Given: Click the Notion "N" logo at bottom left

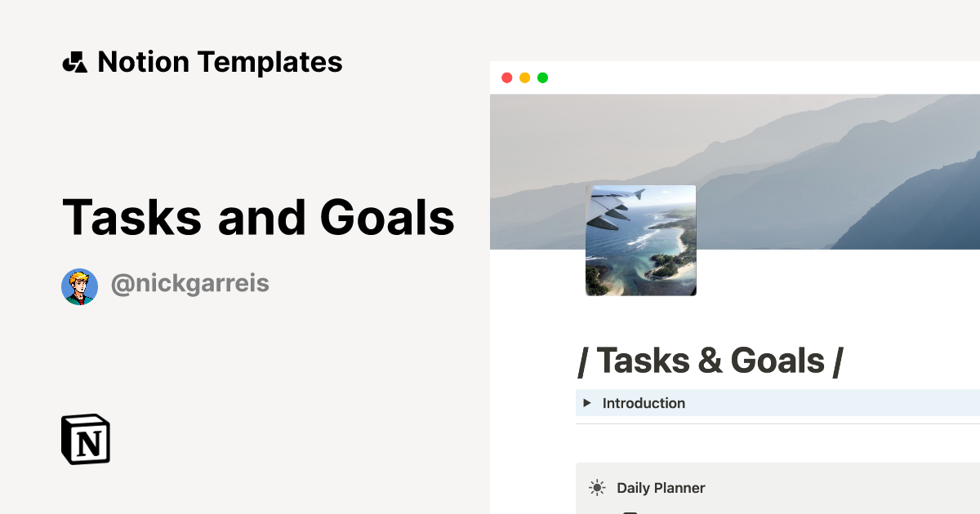Looking at the screenshot, I should [x=86, y=440].
